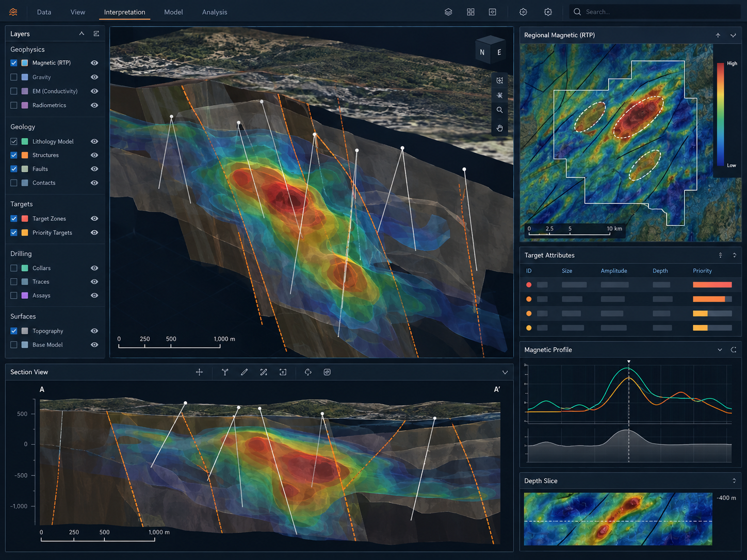Collapse the Layers panel chevron
747x560 pixels.
pos(82,34)
